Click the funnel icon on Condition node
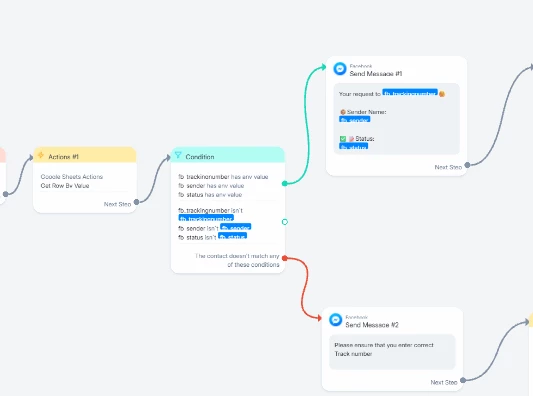Image resolution: width=533 pixels, height=396 pixels. 178,155
